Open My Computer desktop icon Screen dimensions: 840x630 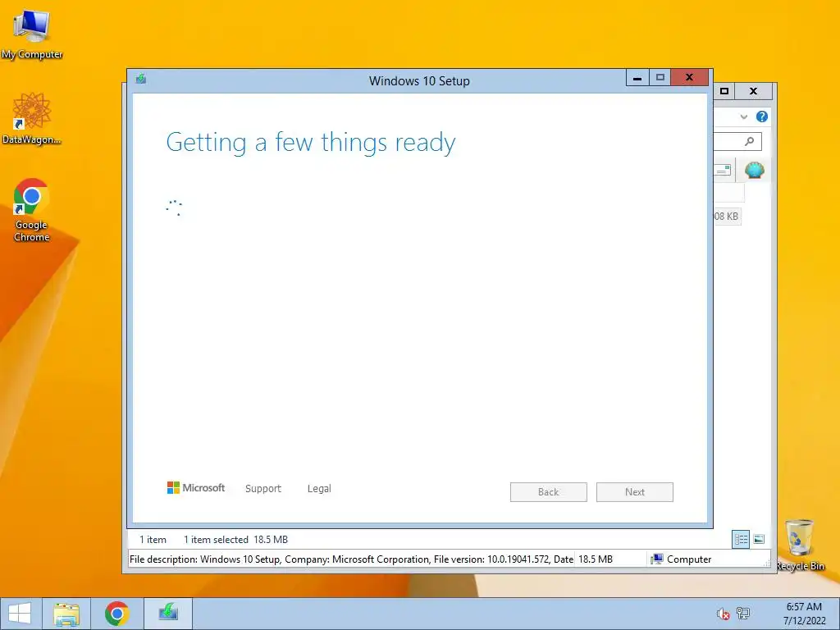[x=32, y=34]
